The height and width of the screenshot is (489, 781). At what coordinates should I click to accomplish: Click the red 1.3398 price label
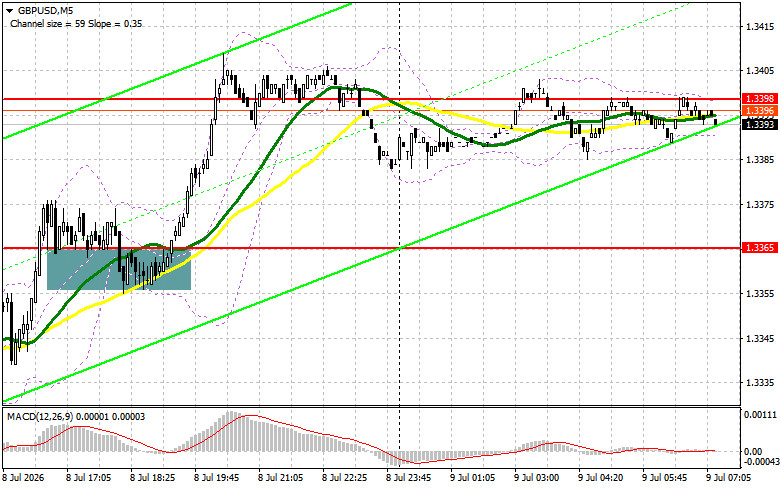(760, 99)
